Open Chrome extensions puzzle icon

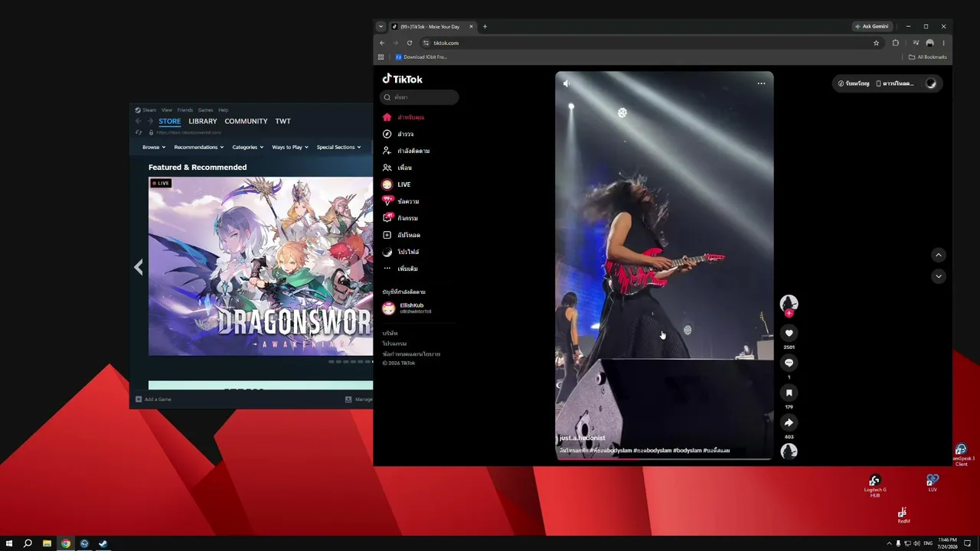tap(896, 43)
